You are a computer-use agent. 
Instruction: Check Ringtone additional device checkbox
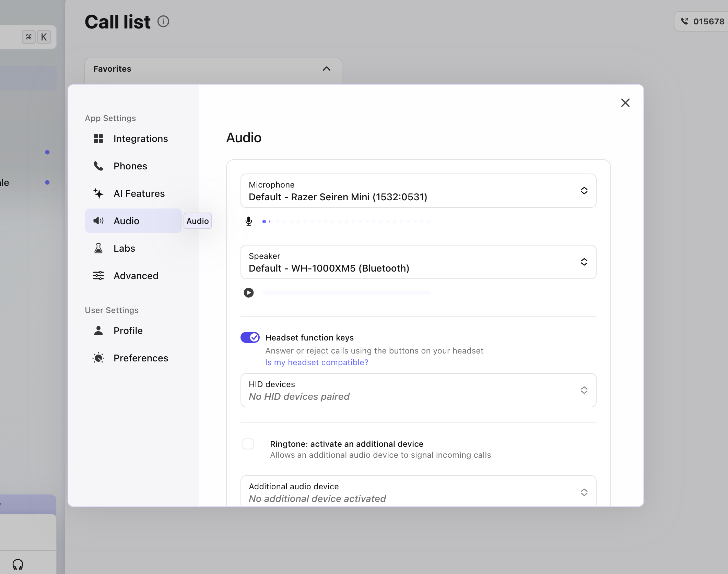click(x=248, y=444)
